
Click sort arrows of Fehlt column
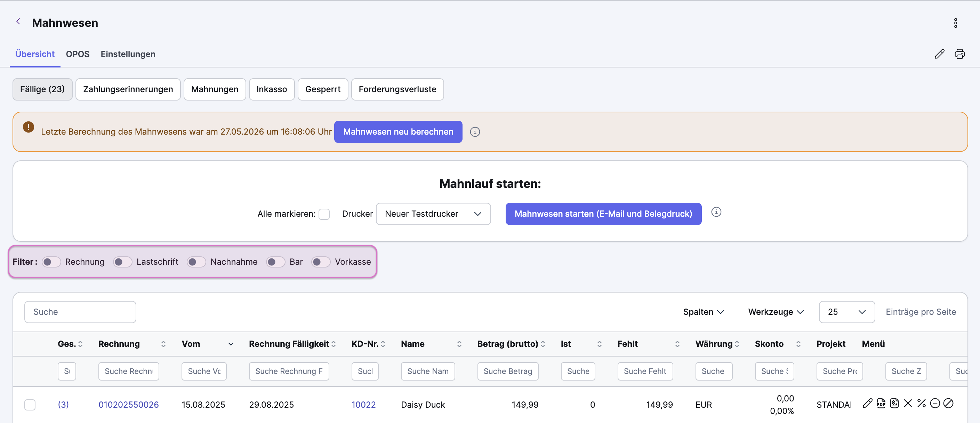point(677,344)
